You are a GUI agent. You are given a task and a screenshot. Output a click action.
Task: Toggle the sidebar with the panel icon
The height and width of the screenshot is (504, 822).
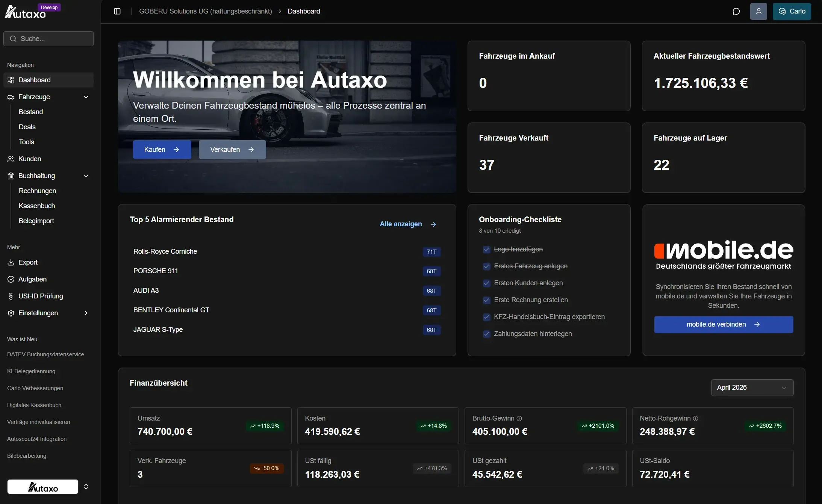tap(117, 11)
